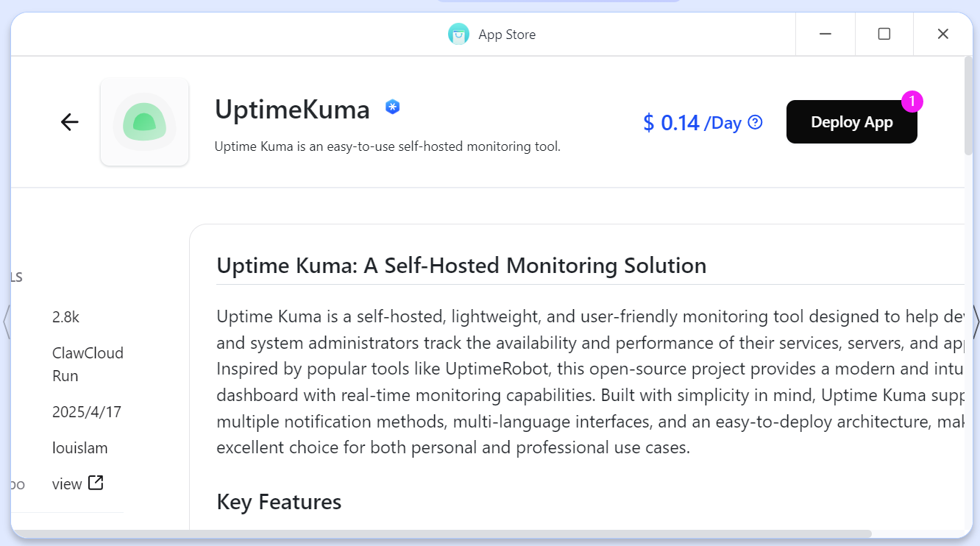The image size is (980, 546).
Task: Click the App Store icon in title bar
Action: pyautogui.click(x=458, y=35)
